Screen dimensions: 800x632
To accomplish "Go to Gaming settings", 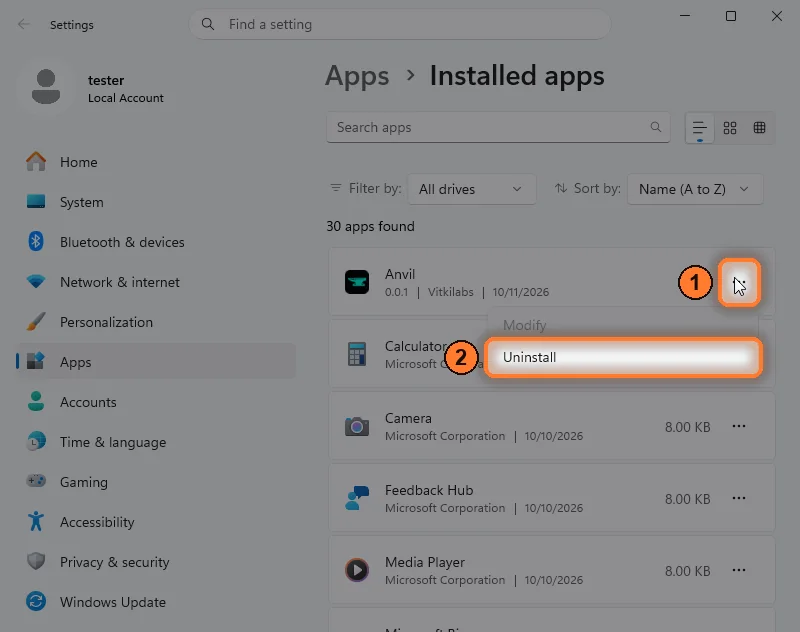I will (156, 482).
